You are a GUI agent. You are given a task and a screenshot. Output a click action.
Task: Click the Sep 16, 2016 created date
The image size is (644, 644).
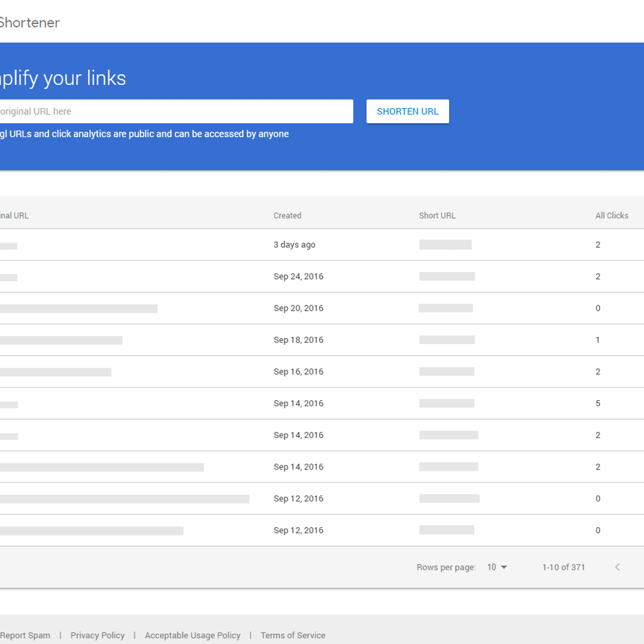click(298, 371)
